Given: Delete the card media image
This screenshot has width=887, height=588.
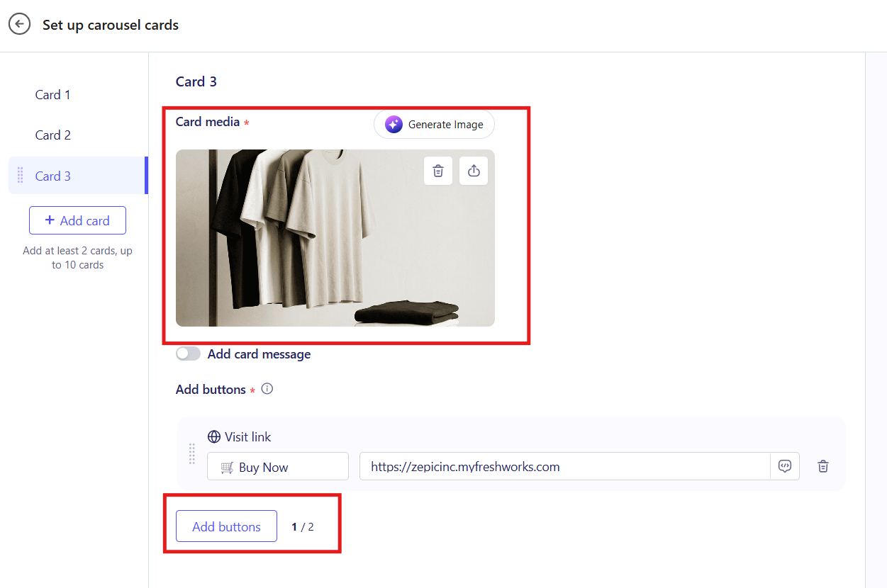Looking at the screenshot, I should point(438,171).
